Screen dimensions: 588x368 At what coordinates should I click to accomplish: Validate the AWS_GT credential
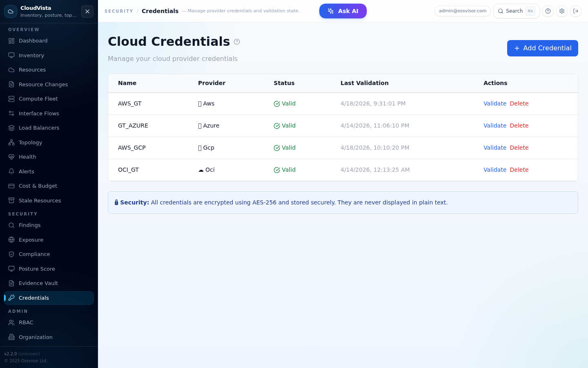click(x=495, y=103)
